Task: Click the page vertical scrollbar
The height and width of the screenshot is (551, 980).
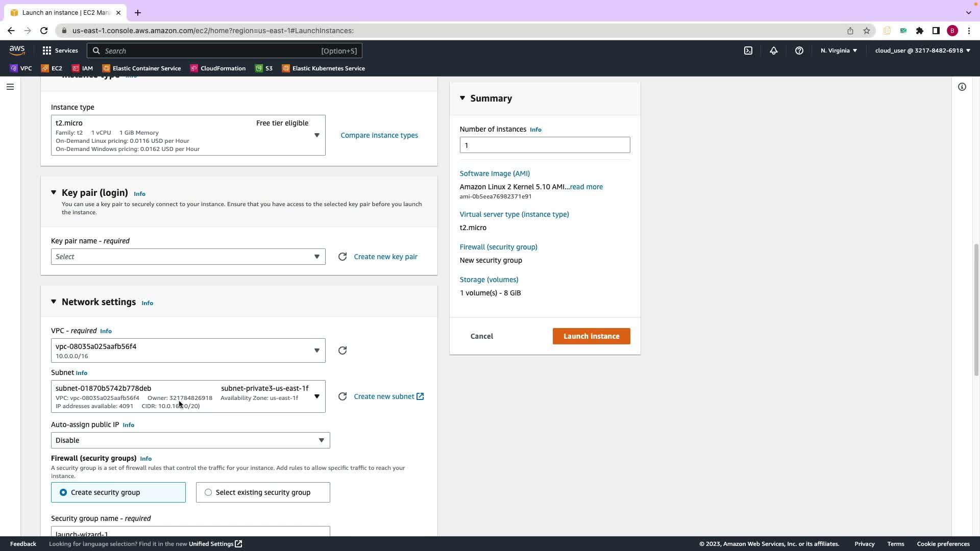Action: tap(976, 309)
